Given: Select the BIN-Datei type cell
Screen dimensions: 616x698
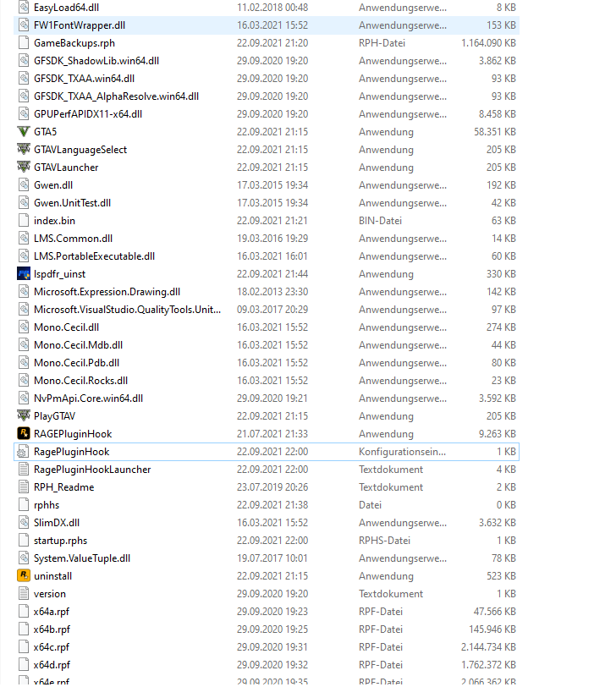Looking at the screenshot, I should [380, 220].
